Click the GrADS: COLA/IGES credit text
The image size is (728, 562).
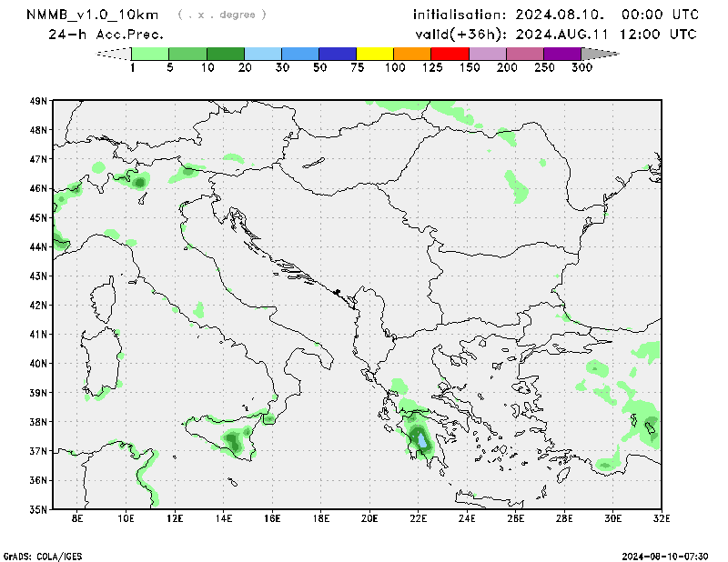pyautogui.click(x=42, y=555)
